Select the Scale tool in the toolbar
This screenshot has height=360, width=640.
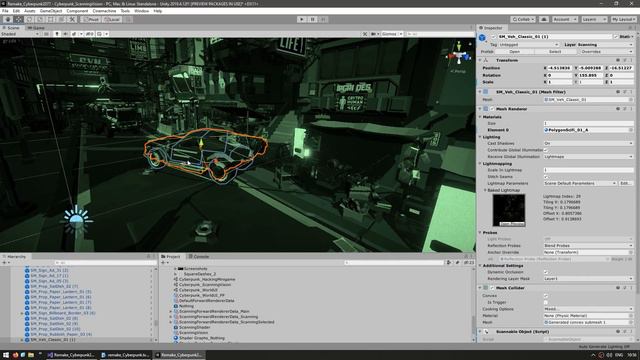click(40, 19)
